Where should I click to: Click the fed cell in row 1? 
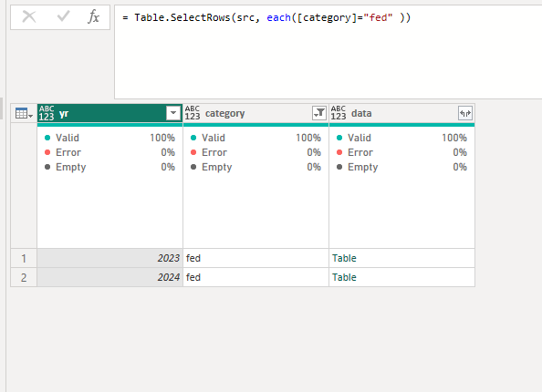pos(255,258)
